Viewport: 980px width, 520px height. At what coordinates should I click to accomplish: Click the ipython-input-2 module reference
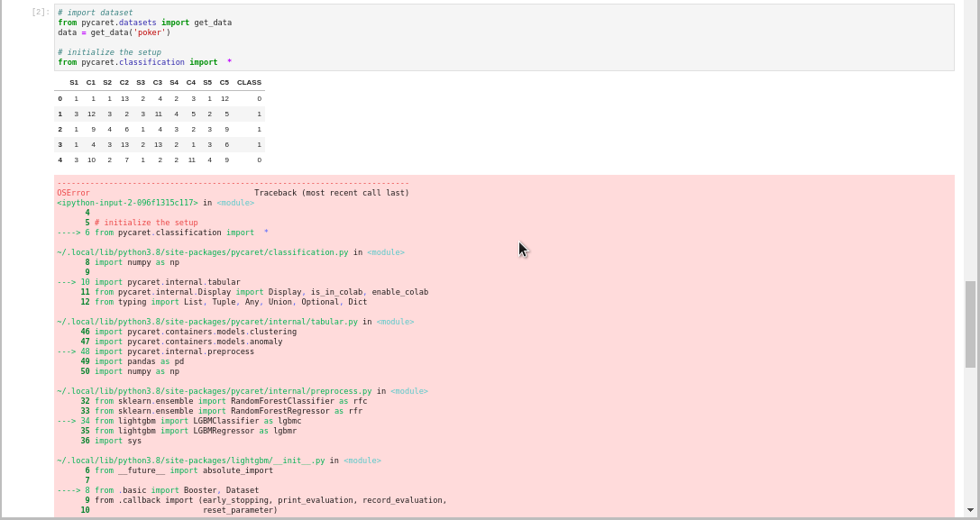click(126, 202)
